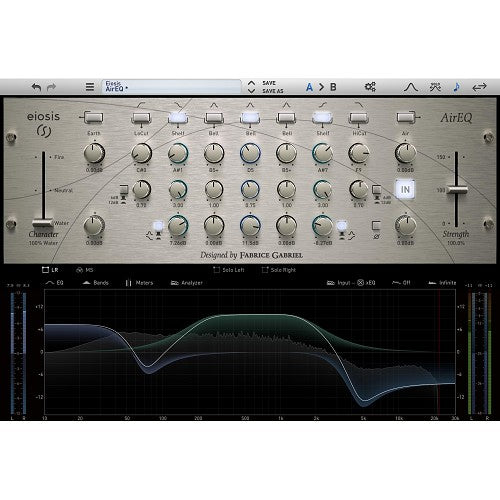
Task: Toggle the HiCut 6dB/12dB slope switch
Action: [x=377, y=189]
